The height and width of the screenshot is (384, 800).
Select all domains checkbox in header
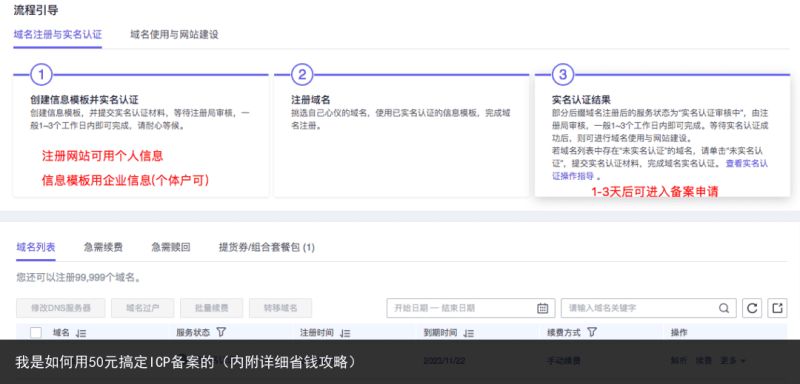pyautogui.click(x=36, y=333)
